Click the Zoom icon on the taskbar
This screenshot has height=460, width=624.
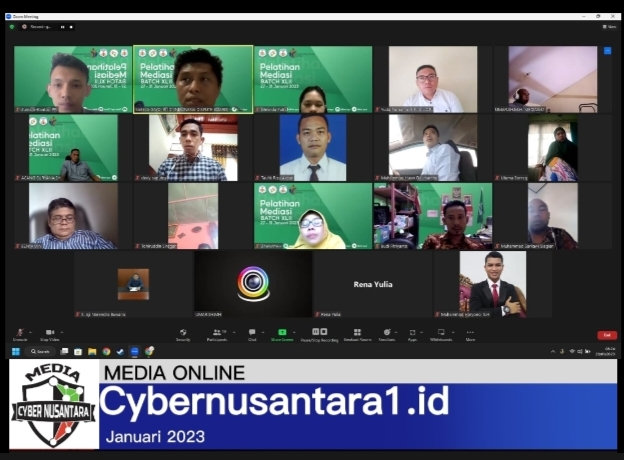[135, 351]
